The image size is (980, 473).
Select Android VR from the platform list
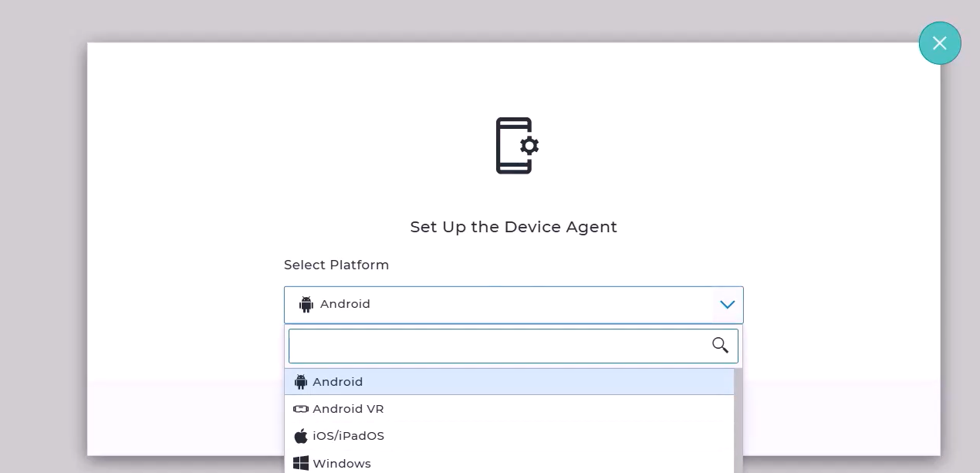pyautogui.click(x=509, y=409)
